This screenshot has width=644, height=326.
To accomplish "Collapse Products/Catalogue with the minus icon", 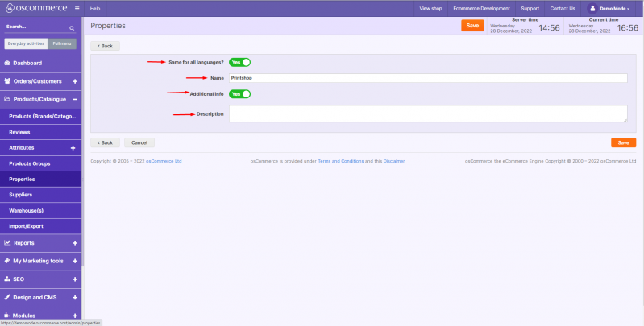I will pyautogui.click(x=75, y=99).
